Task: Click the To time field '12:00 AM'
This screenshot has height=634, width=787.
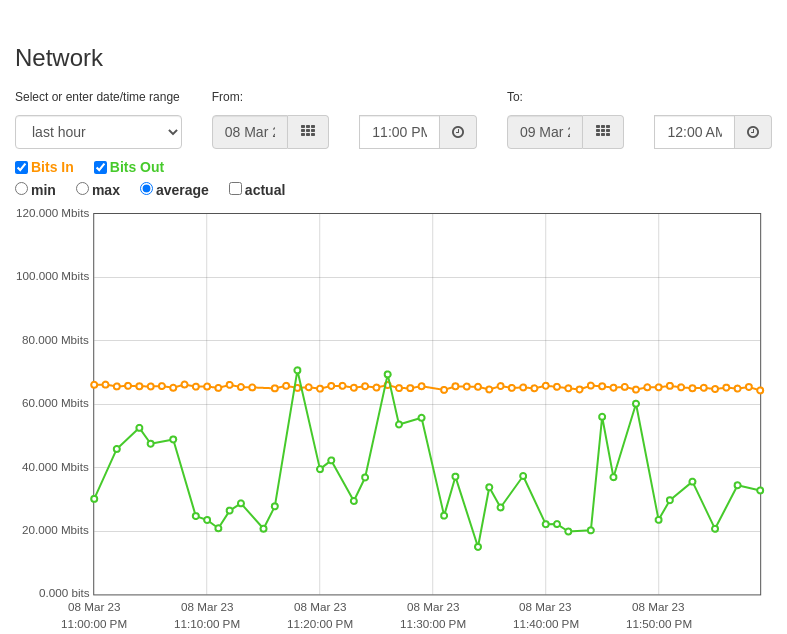Action: (695, 132)
